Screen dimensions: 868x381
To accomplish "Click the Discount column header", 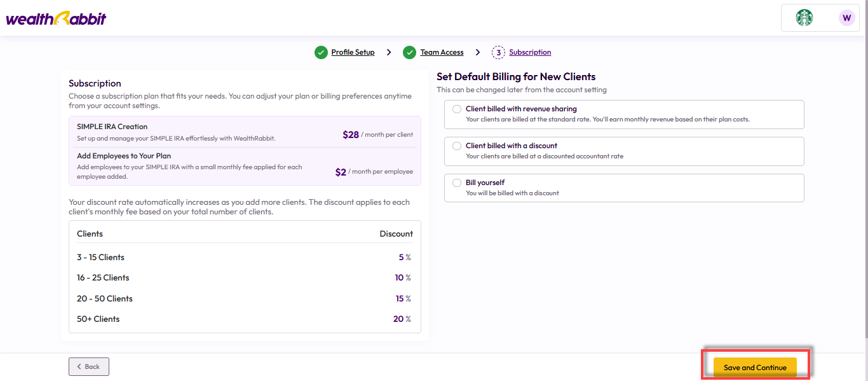I will tap(397, 234).
